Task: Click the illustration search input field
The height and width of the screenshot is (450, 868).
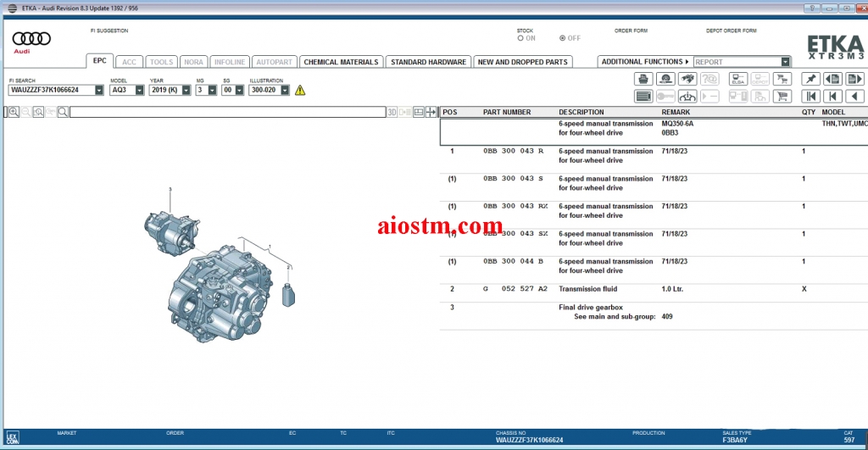Action: coord(227,112)
